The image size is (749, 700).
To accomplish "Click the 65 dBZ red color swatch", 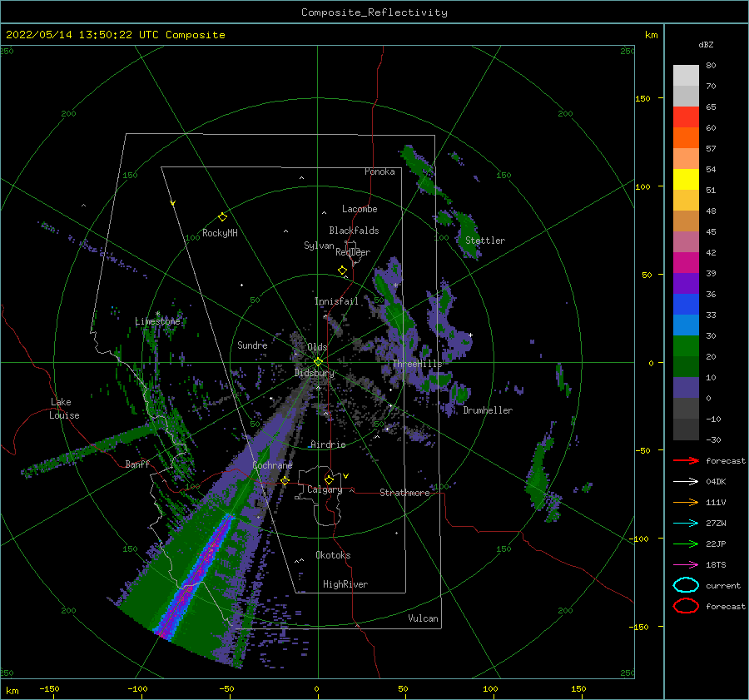I will coord(686,117).
